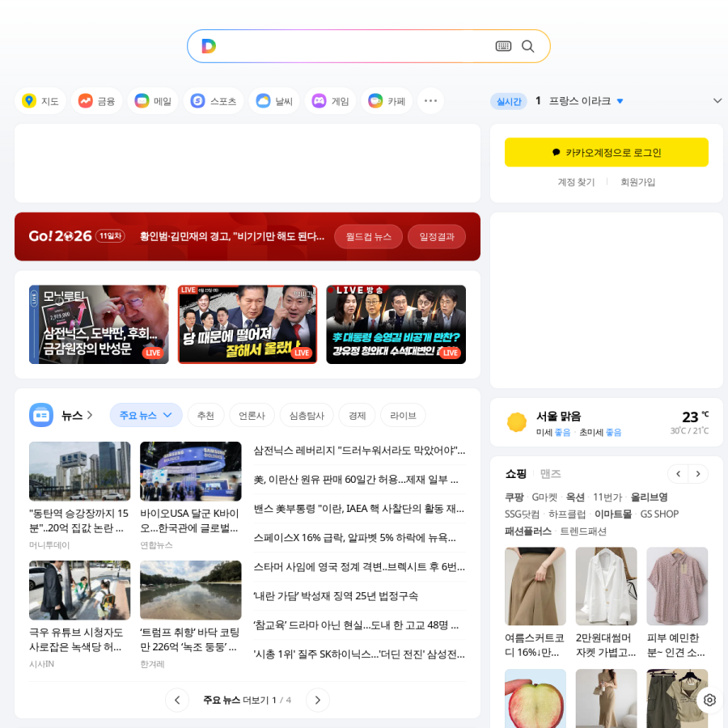The width and height of the screenshot is (728, 728).
Task: Open headline '참교육' 드라마 아닌 현실
Action: tap(356, 625)
